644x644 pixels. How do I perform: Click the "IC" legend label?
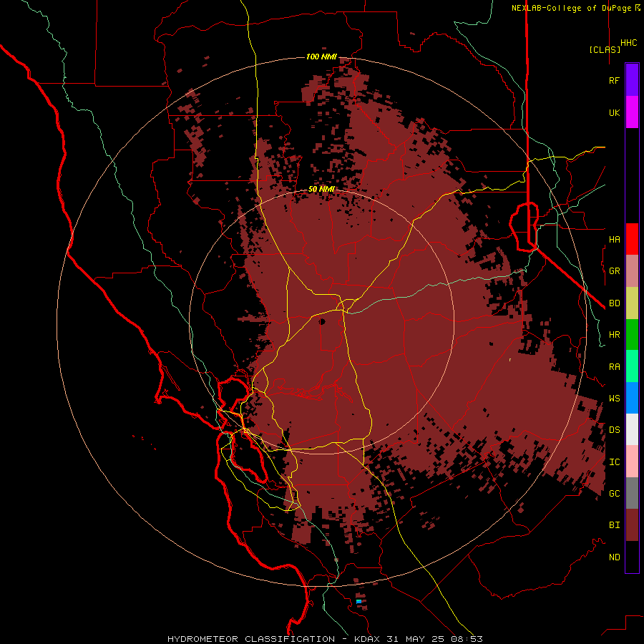click(x=614, y=462)
